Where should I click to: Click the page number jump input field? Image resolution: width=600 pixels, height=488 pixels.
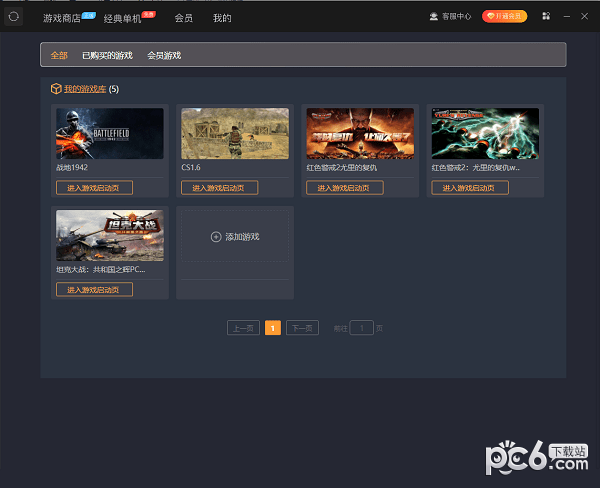[x=363, y=328]
